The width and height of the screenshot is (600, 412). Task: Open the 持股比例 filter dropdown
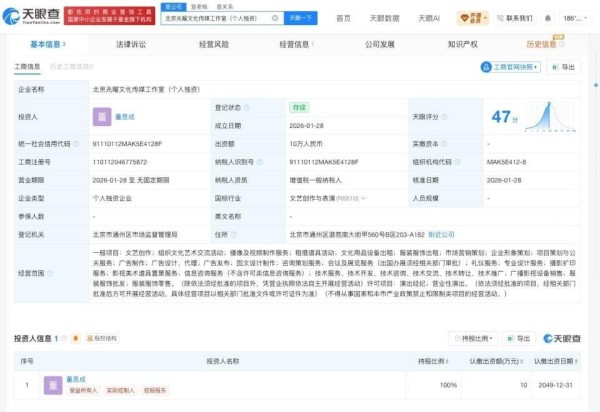[473, 339]
